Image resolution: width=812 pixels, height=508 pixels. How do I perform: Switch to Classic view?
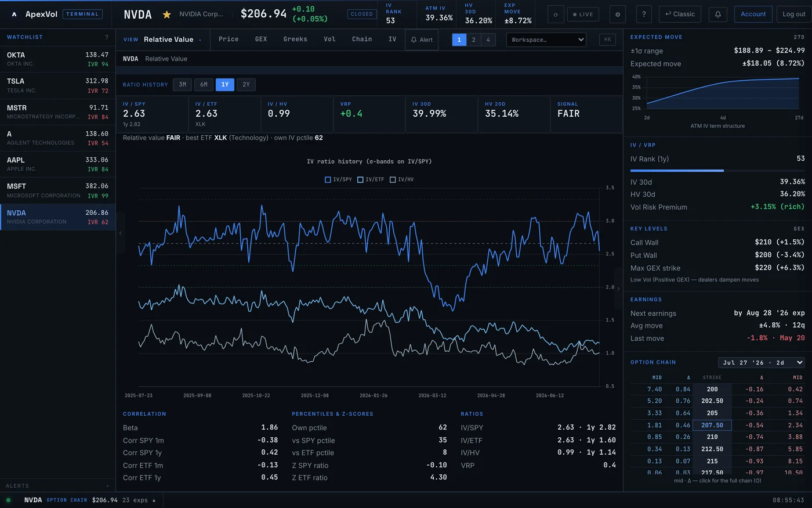(680, 15)
